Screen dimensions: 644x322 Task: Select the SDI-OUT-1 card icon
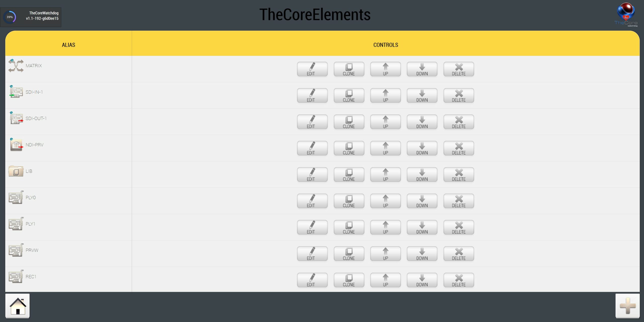16,118
